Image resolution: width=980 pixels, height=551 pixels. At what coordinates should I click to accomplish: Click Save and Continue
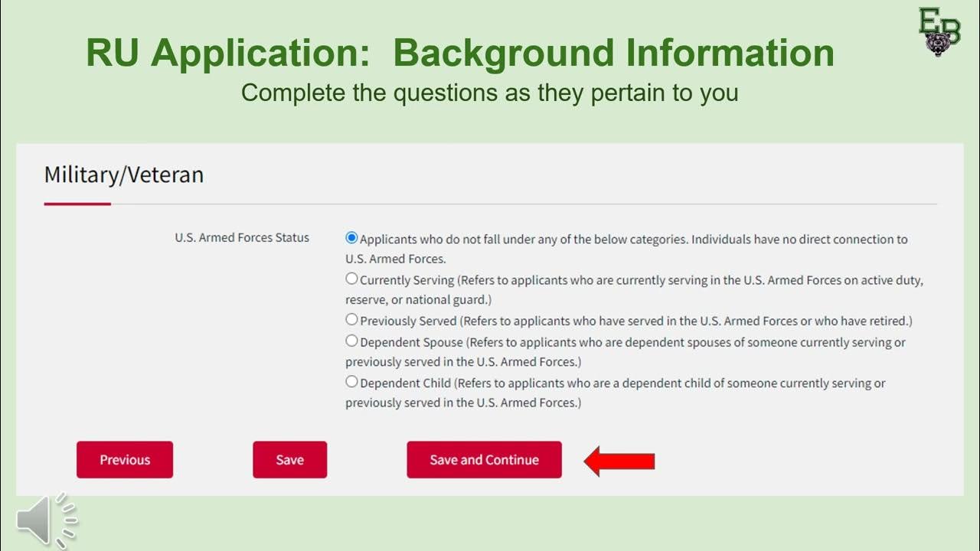point(484,460)
